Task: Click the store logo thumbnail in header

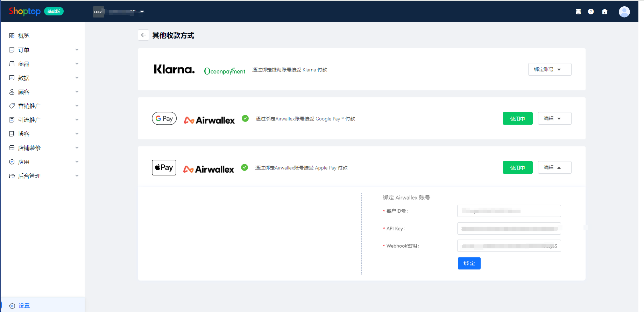Action: click(98, 12)
